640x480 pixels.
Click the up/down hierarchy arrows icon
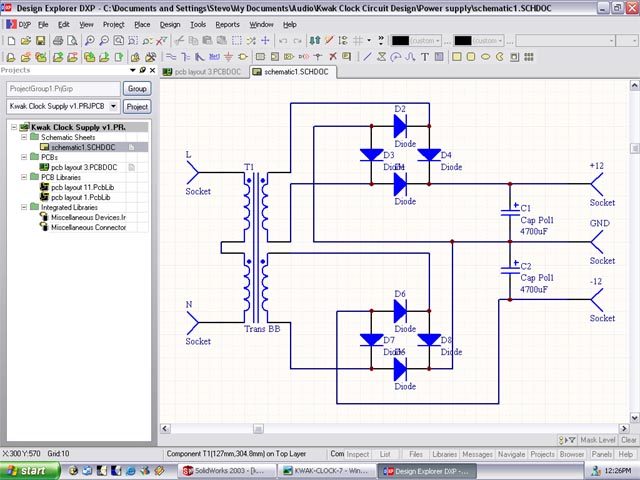tap(315, 40)
